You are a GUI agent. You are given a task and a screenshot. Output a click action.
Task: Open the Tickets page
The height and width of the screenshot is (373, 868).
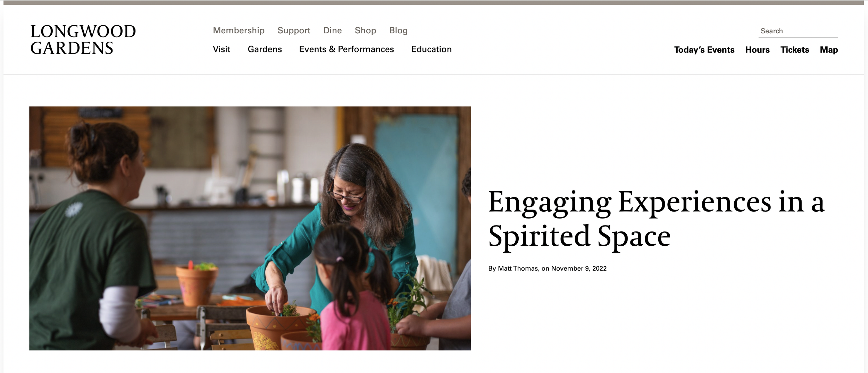click(x=795, y=50)
